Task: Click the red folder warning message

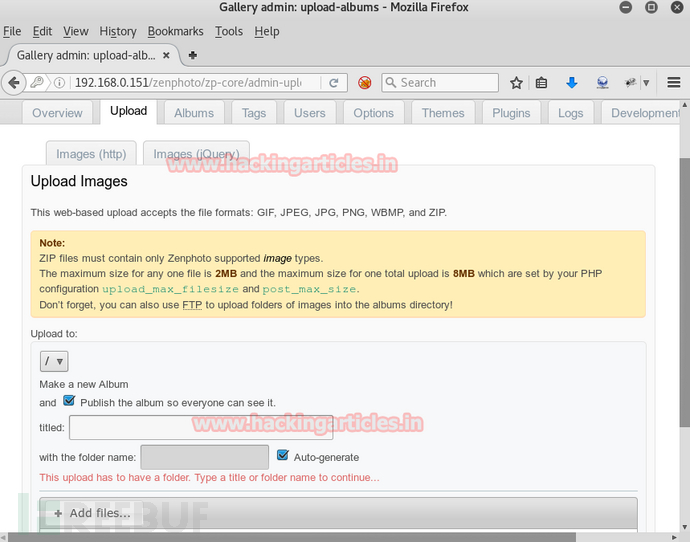Action: click(x=209, y=477)
